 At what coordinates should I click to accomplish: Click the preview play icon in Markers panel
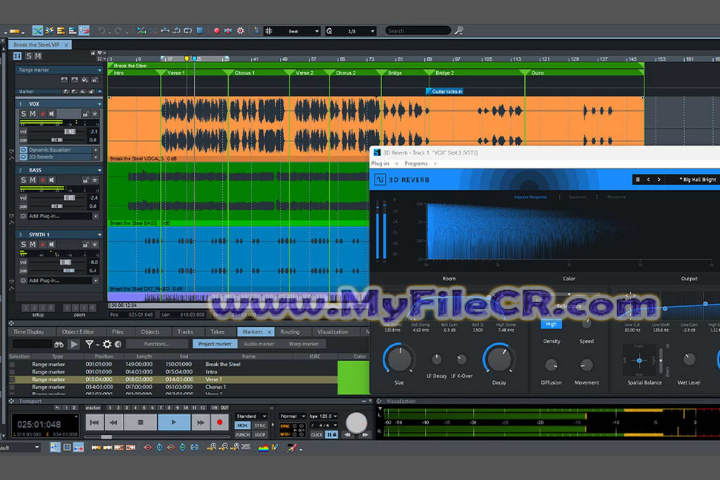[x=74, y=344]
